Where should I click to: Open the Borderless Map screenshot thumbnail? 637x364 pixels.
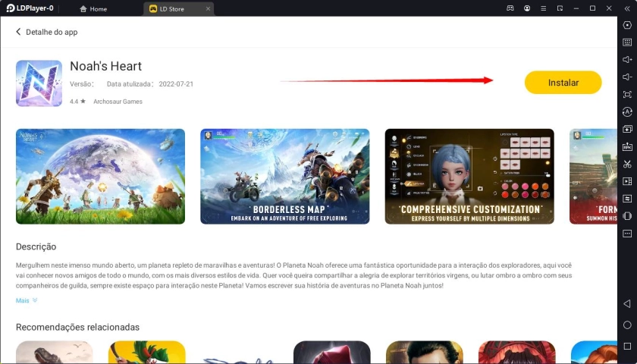click(284, 176)
